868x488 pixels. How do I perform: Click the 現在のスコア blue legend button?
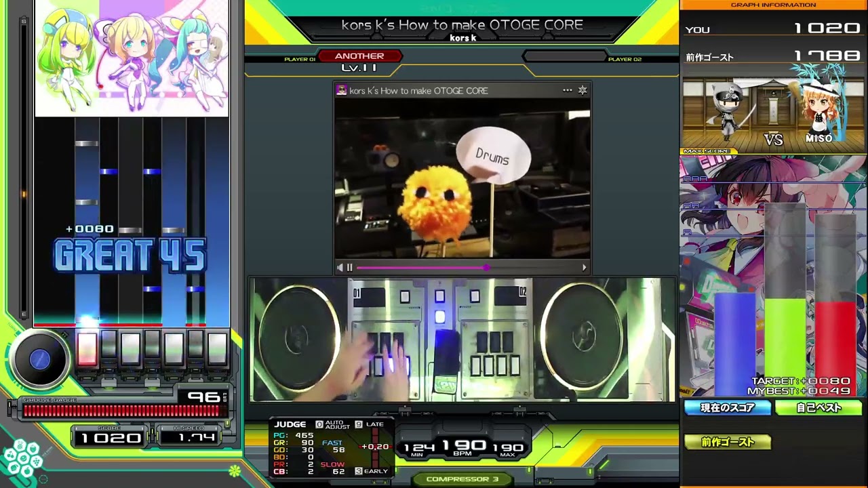click(728, 408)
